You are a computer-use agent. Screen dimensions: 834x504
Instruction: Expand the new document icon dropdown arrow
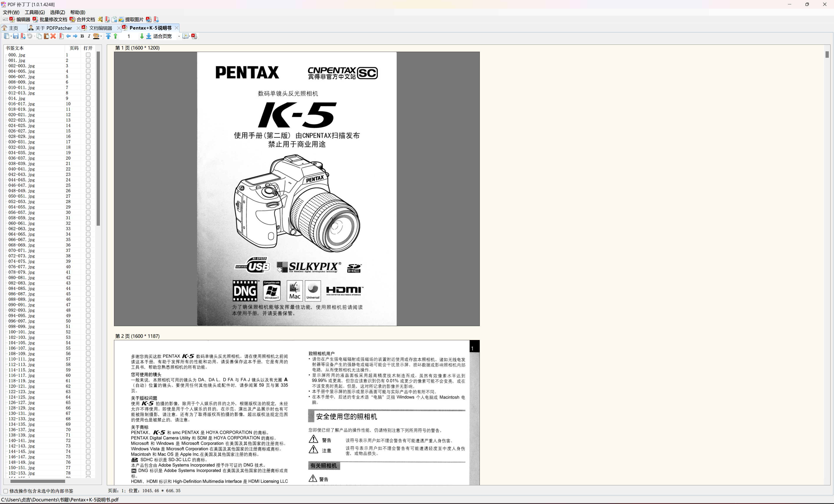click(x=11, y=36)
